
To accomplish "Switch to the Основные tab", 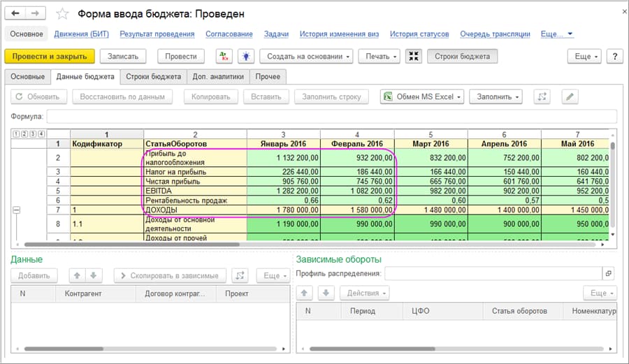I will click(x=28, y=77).
